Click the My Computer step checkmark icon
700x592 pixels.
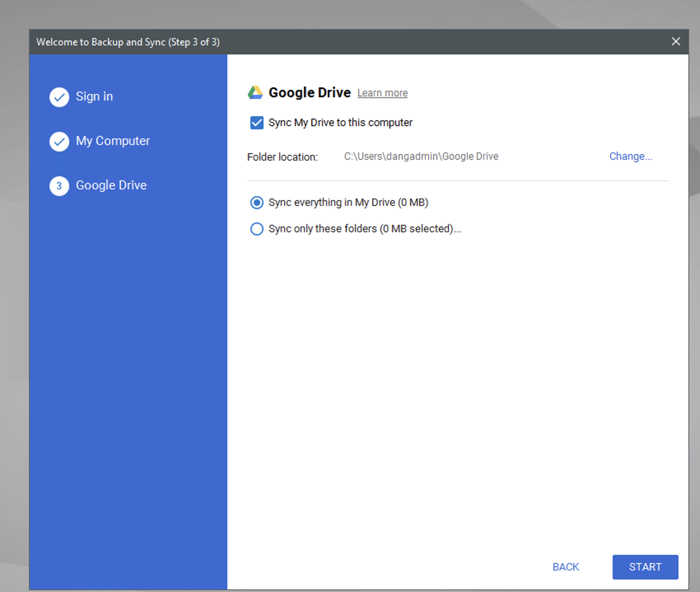(59, 142)
